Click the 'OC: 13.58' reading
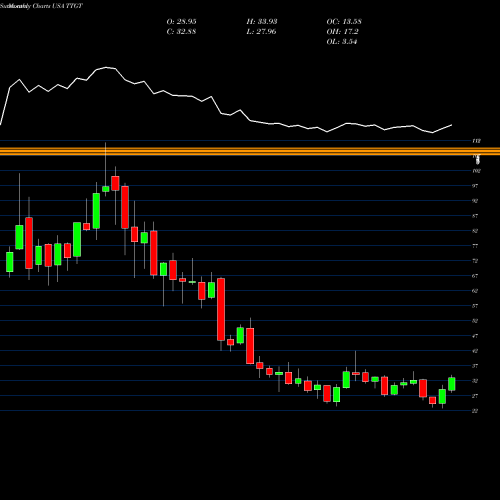 (x=344, y=22)
